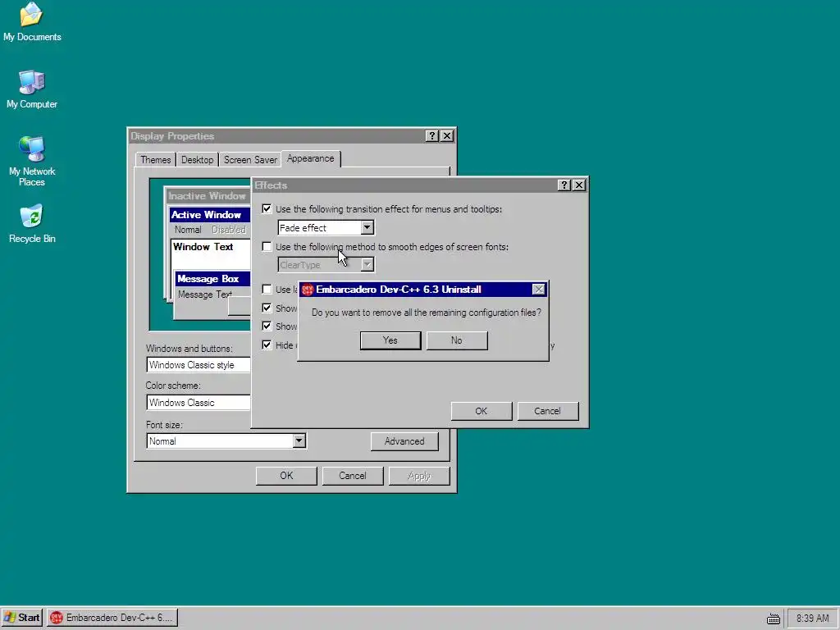Switch to the Screen Saver tab
This screenshot has height=630, width=840.
[x=250, y=160]
